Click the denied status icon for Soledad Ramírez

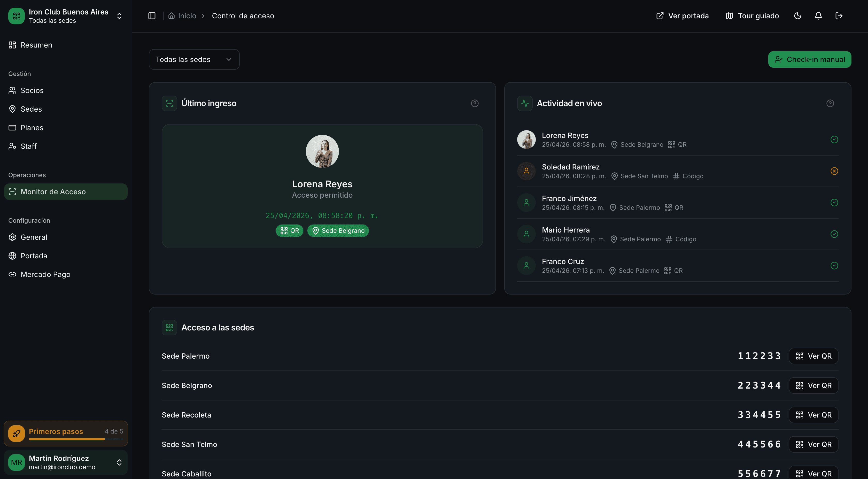(x=834, y=171)
